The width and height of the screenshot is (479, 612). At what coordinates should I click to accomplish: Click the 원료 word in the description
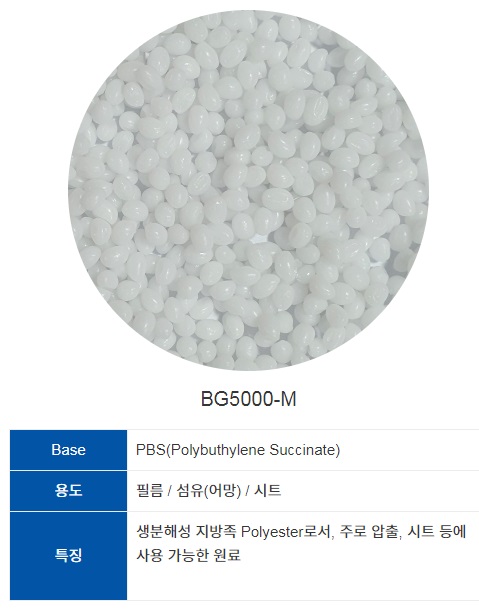pos(227,555)
